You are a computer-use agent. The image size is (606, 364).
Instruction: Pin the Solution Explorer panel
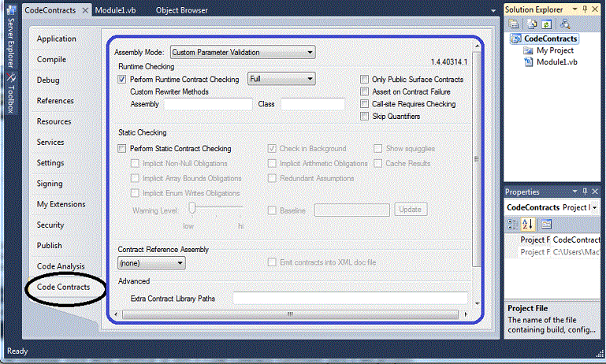coord(585,9)
